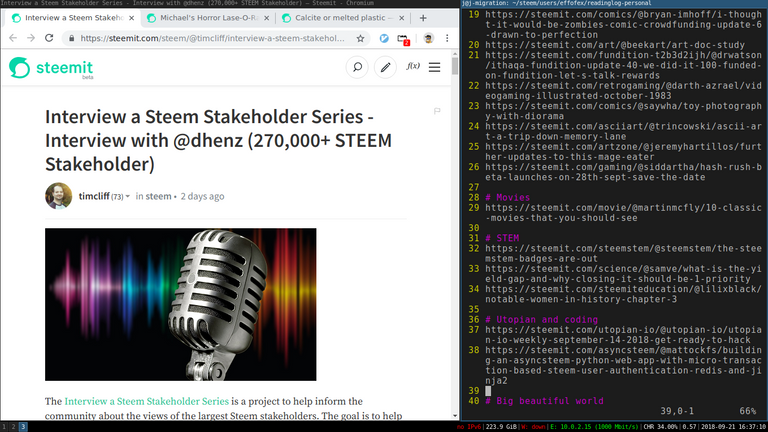
Task: Switch to Calcite or melted plastic tab
Action: 343,18
